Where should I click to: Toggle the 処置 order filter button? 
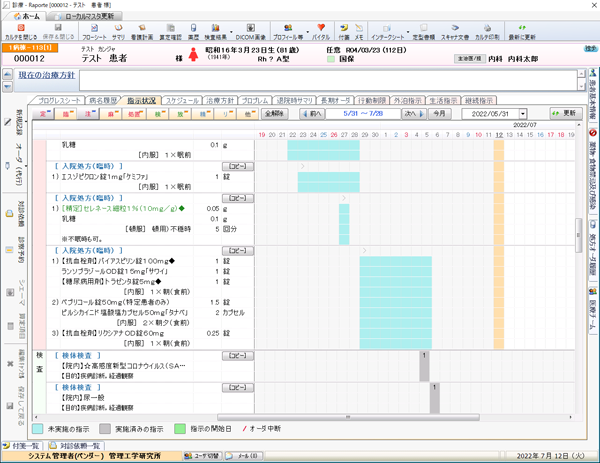click(x=134, y=114)
